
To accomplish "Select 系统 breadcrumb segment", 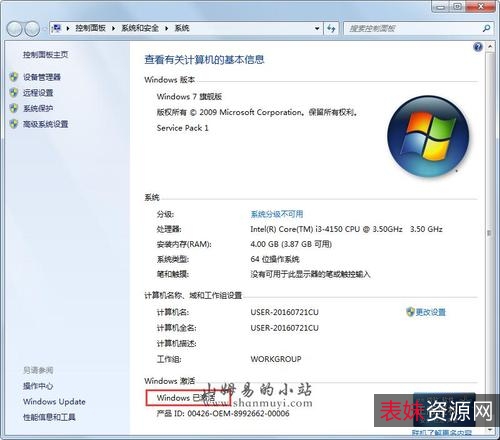I will pyautogui.click(x=182, y=28).
